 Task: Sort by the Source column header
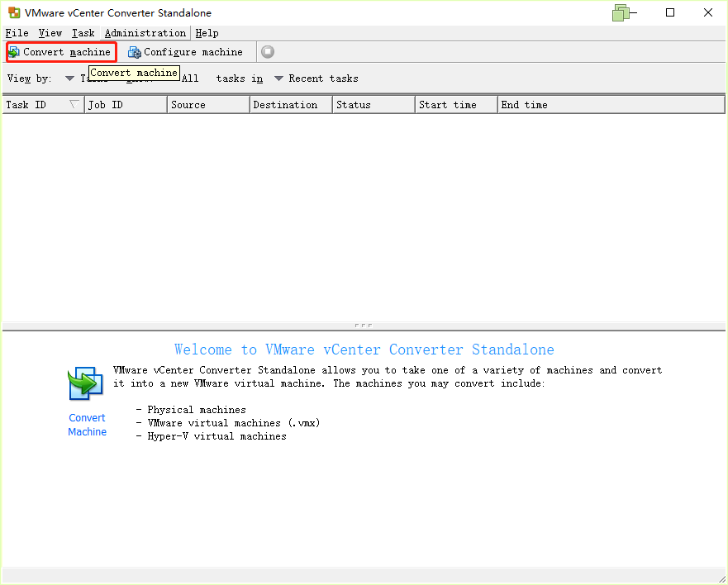pyautogui.click(x=208, y=105)
